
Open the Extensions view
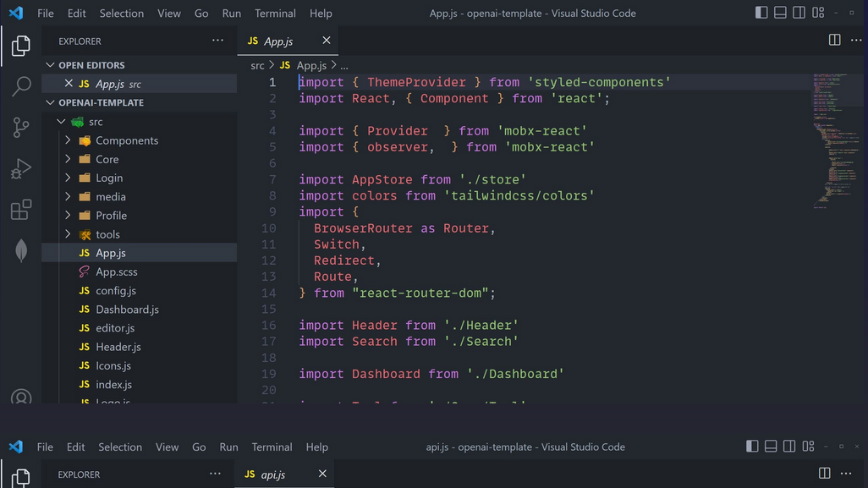click(x=21, y=210)
